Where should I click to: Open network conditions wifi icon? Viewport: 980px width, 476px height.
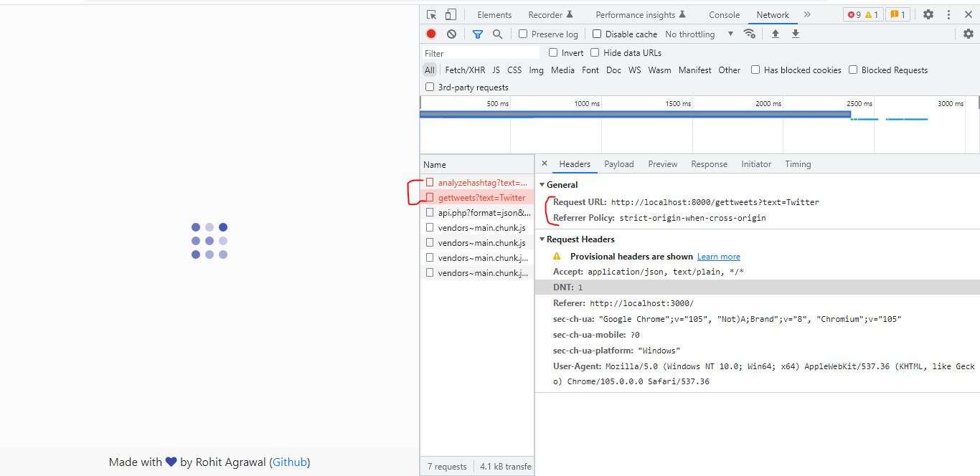click(750, 34)
